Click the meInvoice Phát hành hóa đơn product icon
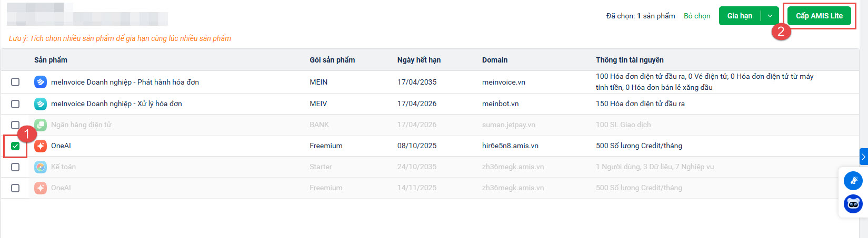This screenshot has height=238, width=868. pyautogui.click(x=41, y=82)
